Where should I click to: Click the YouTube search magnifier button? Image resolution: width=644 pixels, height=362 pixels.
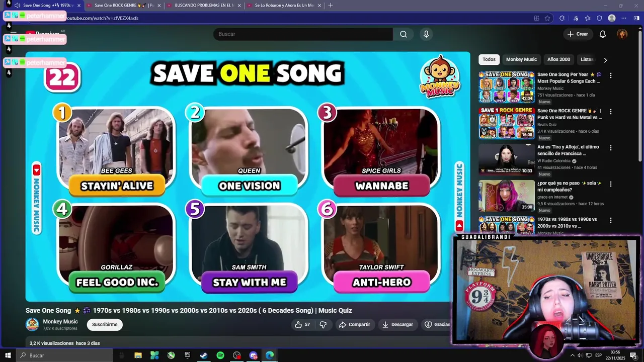click(404, 34)
